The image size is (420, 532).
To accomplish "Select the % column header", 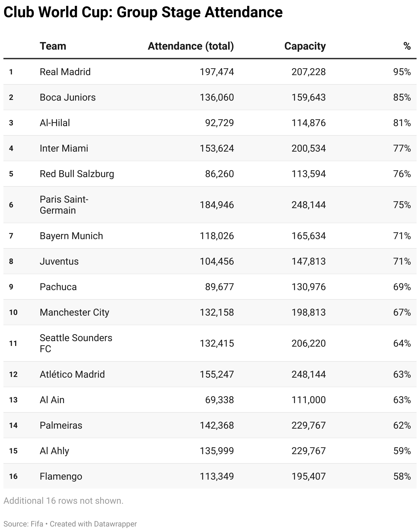I will click(x=407, y=46).
